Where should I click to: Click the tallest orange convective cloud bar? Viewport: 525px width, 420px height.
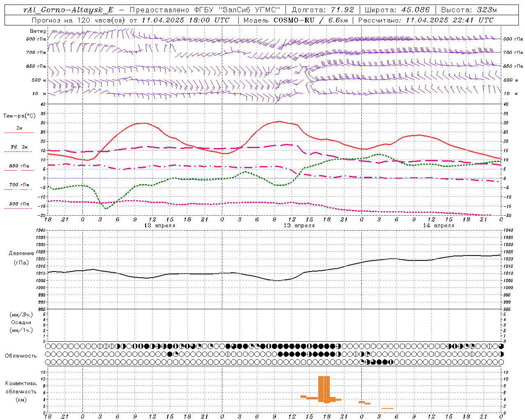(324, 389)
